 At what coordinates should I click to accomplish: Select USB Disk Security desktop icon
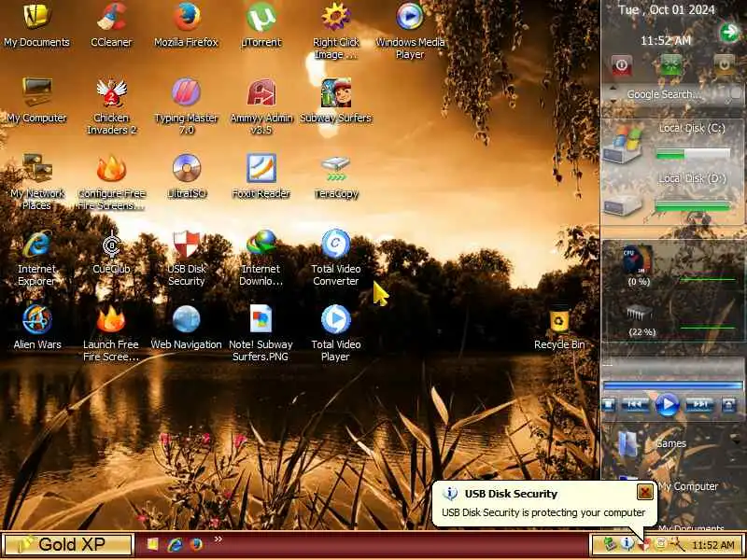[186, 258]
